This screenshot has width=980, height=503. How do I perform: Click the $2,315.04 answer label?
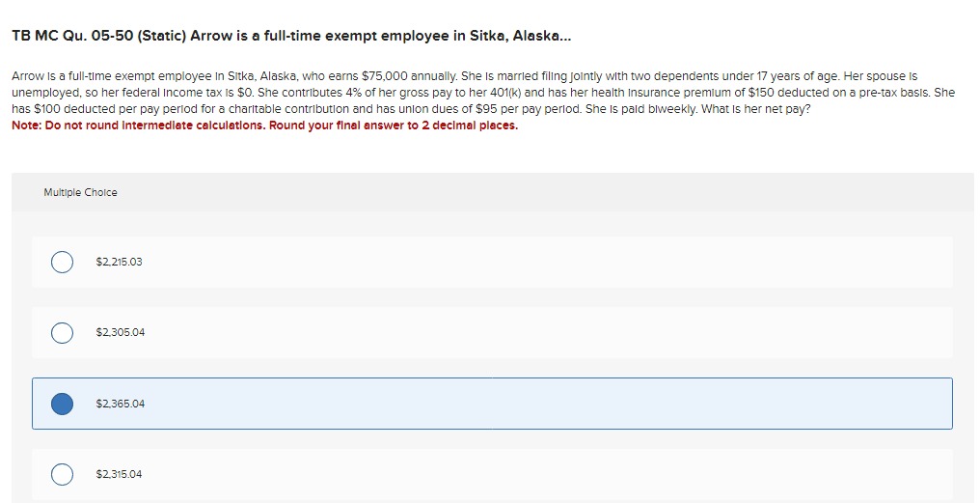[119, 474]
